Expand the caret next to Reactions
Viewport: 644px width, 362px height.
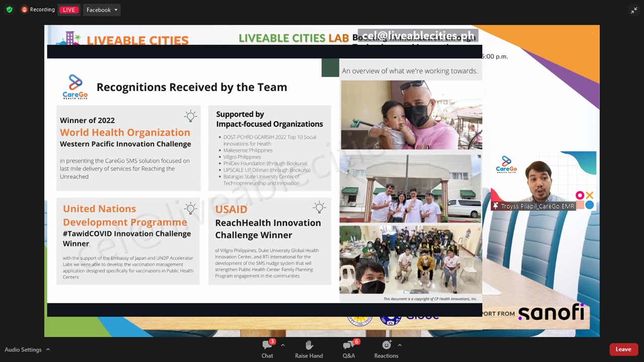[399, 345]
